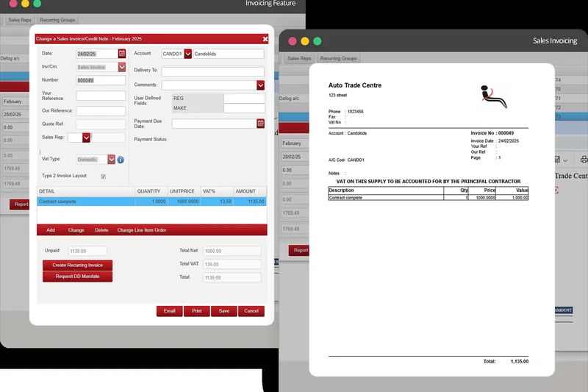Open the Vat Type dropdown
Viewport: 588px width, 392px height.
pyautogui.click(x=112, y=159)
